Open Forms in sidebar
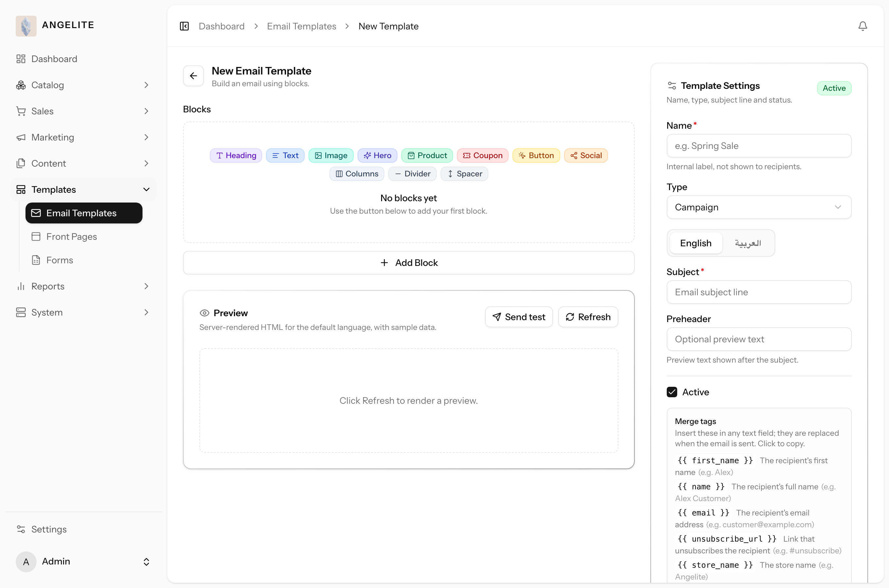Image resolution: width=889 pixels, height=588 pixels. click(x=84, y=260)
